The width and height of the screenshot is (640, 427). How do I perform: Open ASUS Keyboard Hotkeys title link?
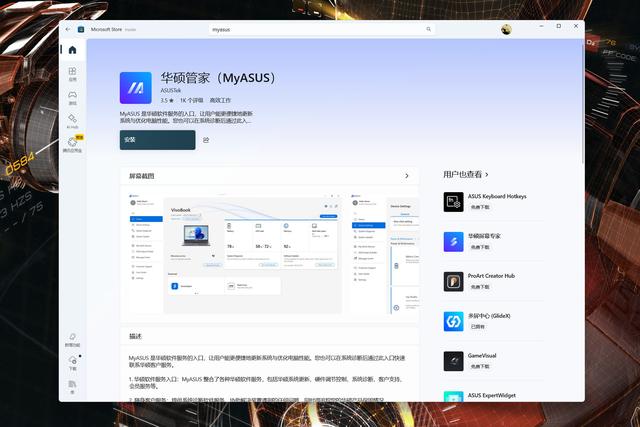coord(497,196)
